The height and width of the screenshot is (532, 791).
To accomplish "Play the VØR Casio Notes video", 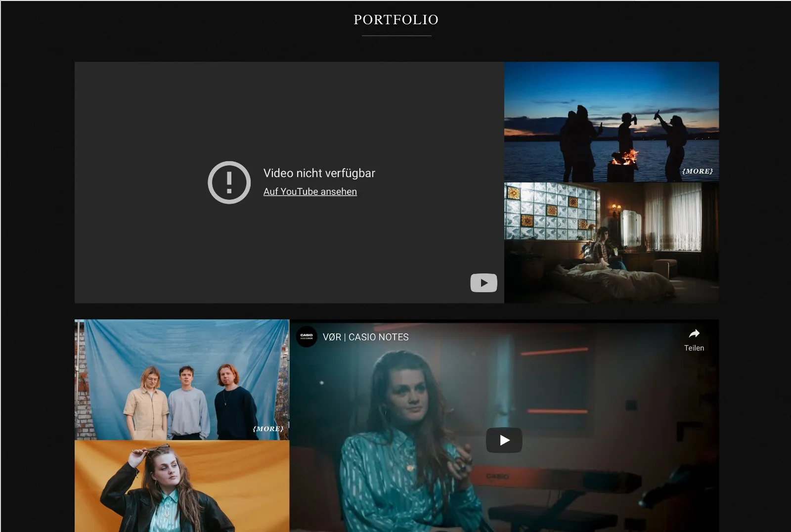I will point(504,440).
